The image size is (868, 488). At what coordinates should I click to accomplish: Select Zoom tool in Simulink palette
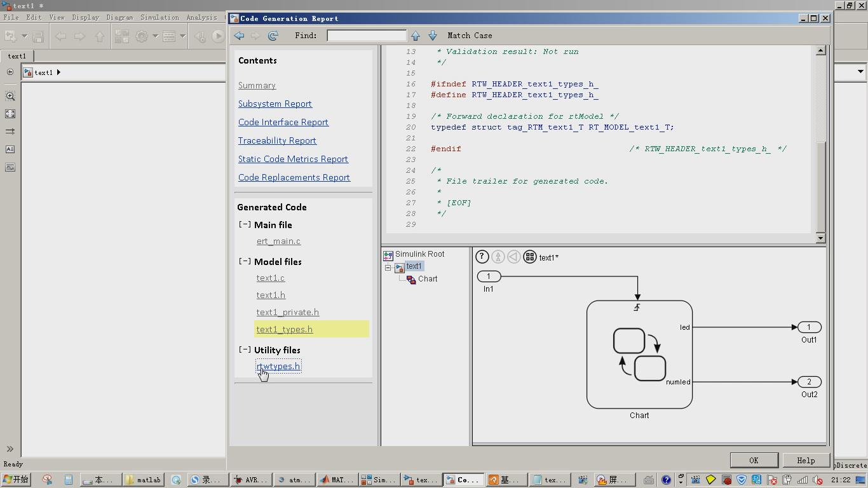[x=10, y=96]
